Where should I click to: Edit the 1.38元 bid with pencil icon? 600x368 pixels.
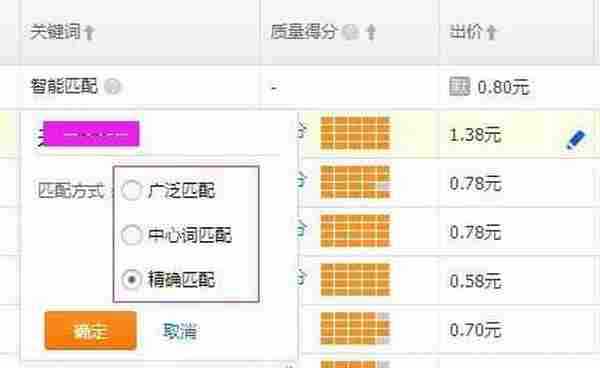(x=576, y=139)
